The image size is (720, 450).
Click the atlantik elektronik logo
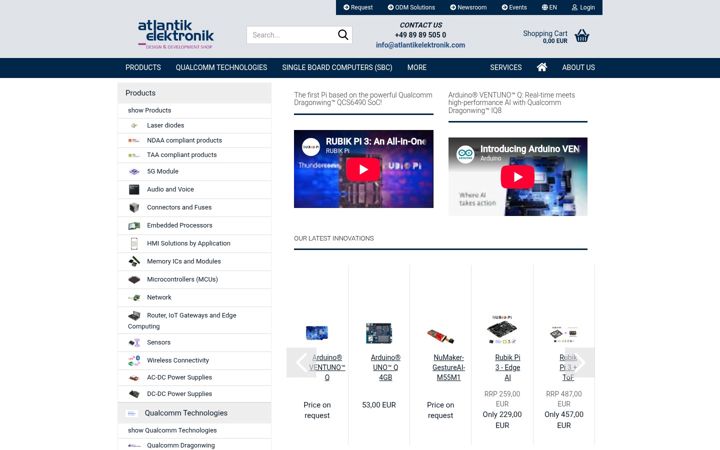176,34
